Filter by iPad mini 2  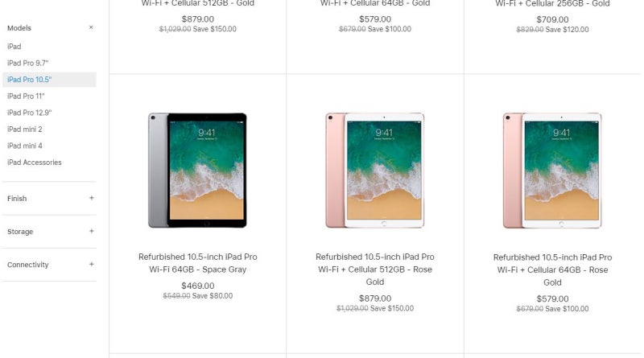tap(25, 130)
